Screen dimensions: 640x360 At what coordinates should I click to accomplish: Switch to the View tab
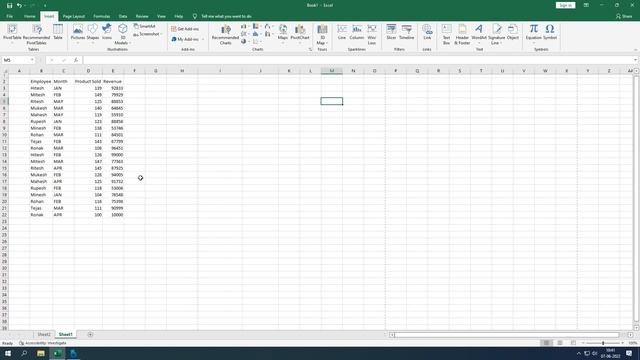[161, 16]
